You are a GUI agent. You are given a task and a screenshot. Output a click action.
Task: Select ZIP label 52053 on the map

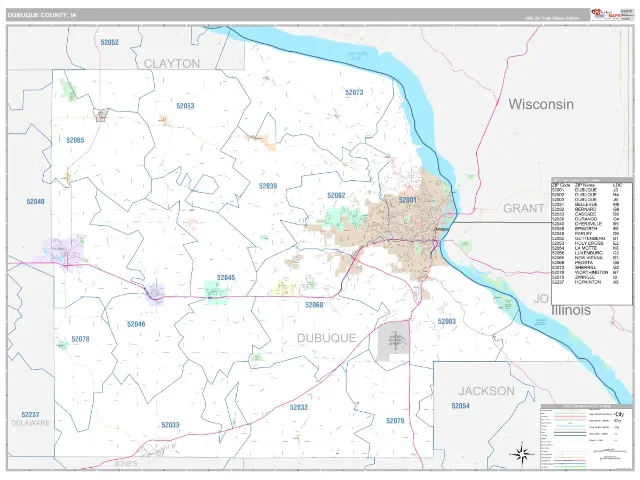point(185,106)
